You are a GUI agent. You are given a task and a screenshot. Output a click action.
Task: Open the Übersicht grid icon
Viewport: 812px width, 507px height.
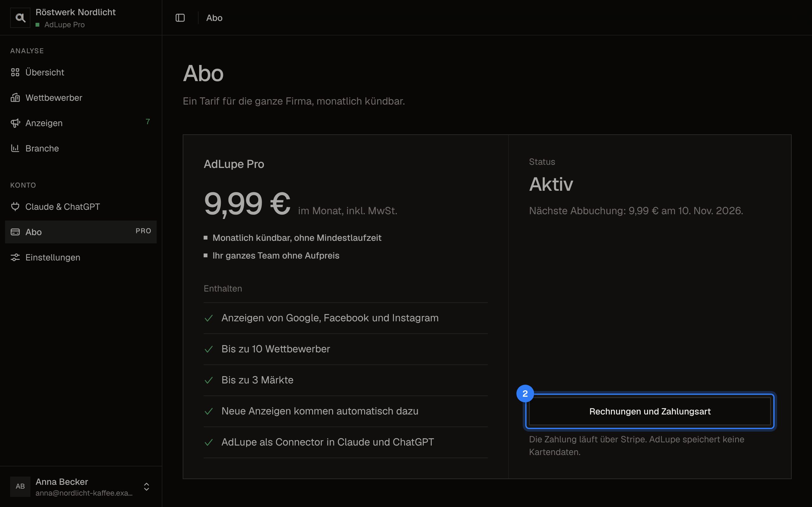[15, 72]
